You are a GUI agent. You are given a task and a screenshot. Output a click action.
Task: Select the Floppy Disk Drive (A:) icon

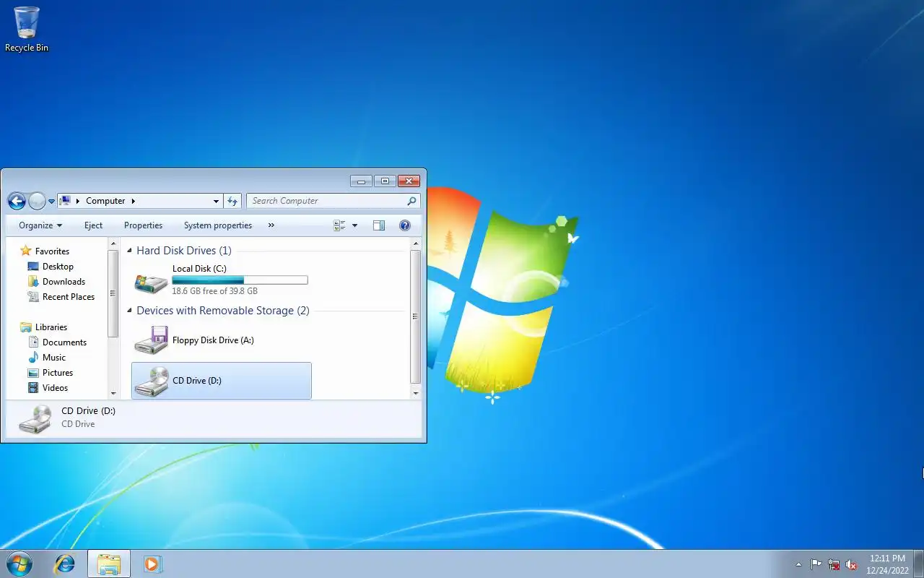[x=151, y=340]
